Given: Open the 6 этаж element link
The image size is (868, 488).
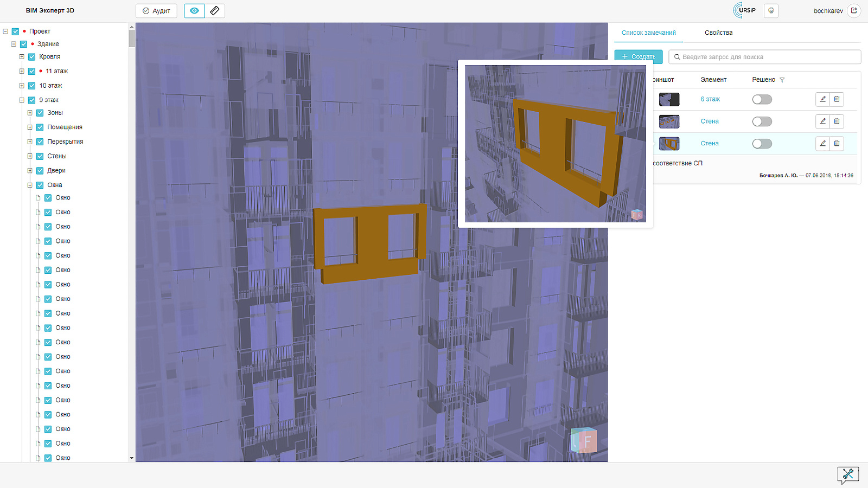Looking at the screenshot, I should [710, 99].
